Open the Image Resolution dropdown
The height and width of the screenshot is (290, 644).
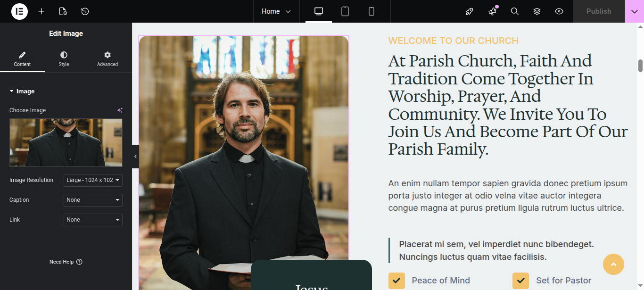[x=93, y=180]
